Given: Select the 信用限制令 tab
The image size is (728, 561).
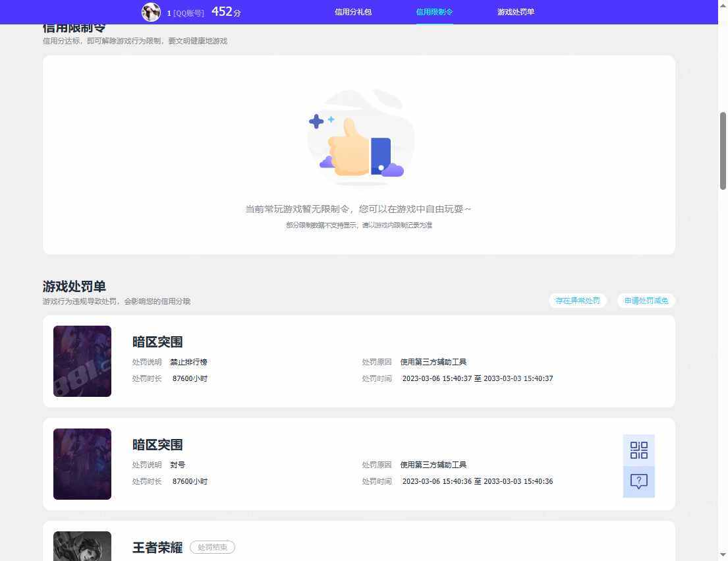Looking at the screenshot, I should (x=434, y=12).
